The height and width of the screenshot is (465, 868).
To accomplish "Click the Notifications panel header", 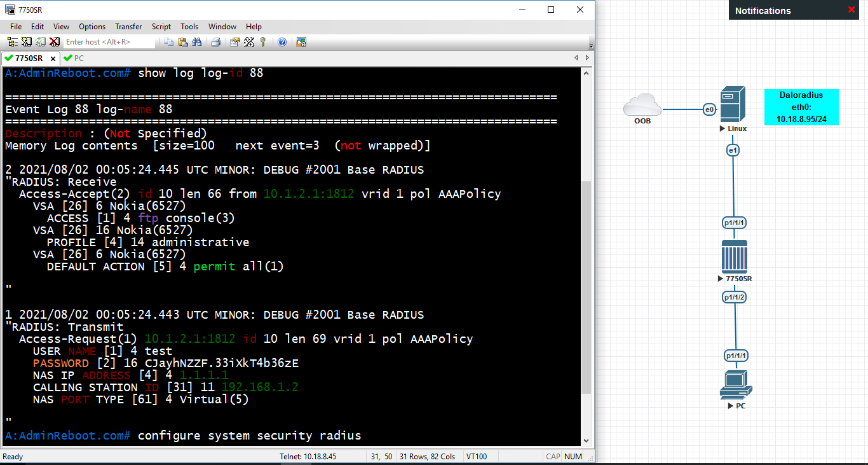I will pyautogui.click(x=794, y=10).
